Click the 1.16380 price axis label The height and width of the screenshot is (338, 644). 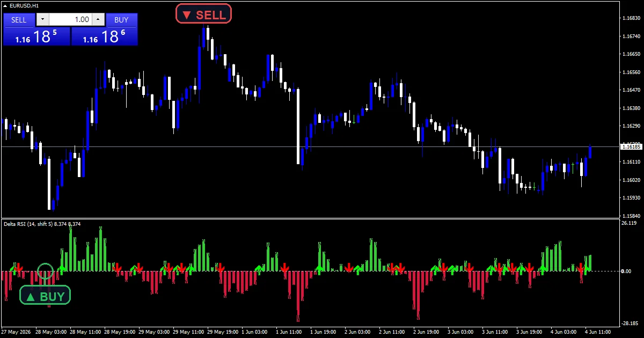pos(631,108)
